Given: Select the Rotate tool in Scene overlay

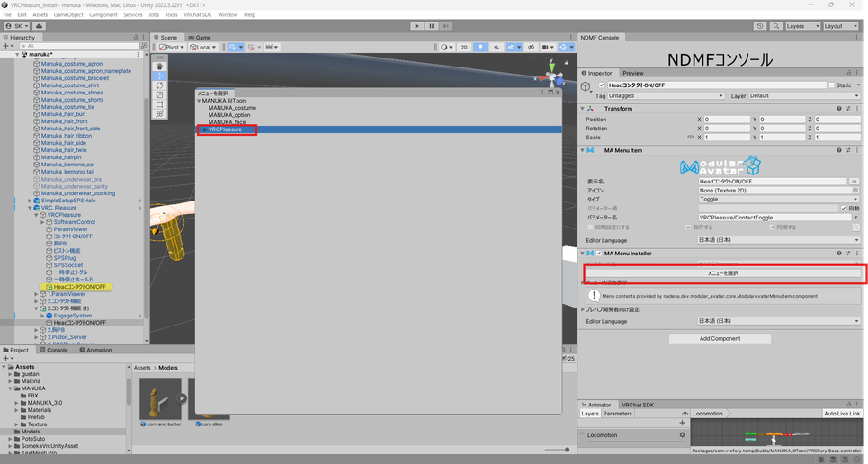Looking at the screenshot, I should click(159, 85).
